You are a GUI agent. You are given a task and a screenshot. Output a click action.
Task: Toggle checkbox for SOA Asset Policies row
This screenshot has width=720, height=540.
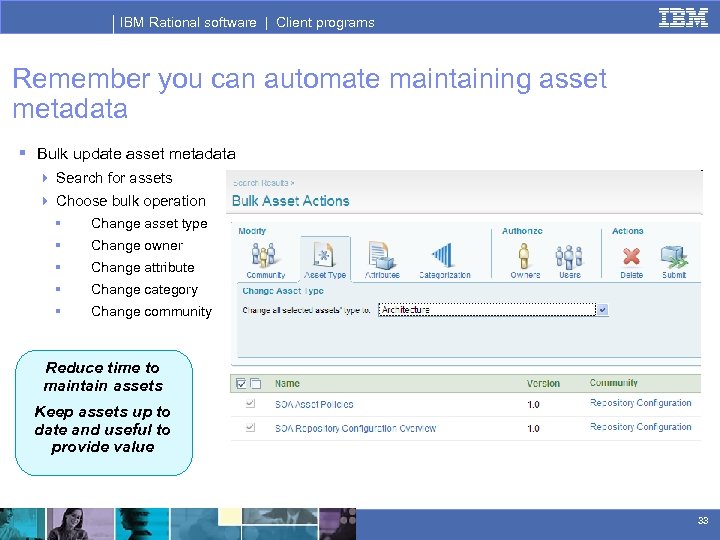(x=250, y=404)
